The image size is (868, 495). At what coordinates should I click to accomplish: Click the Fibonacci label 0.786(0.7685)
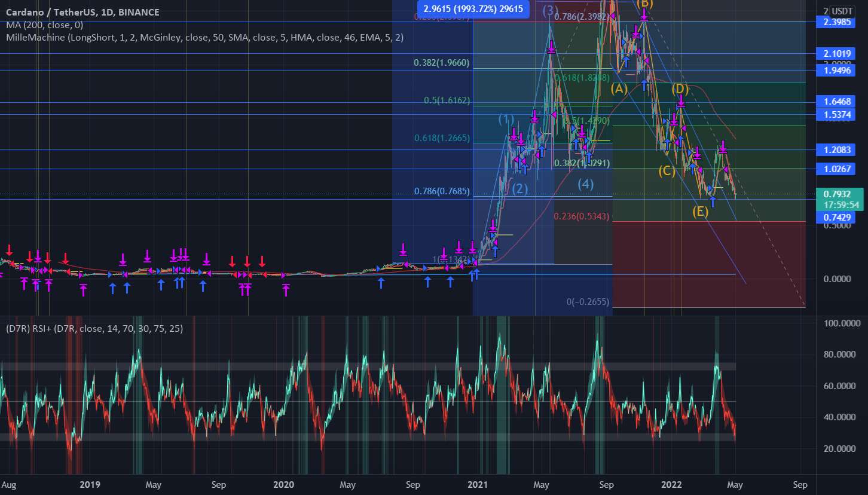(x=442, y=191)
